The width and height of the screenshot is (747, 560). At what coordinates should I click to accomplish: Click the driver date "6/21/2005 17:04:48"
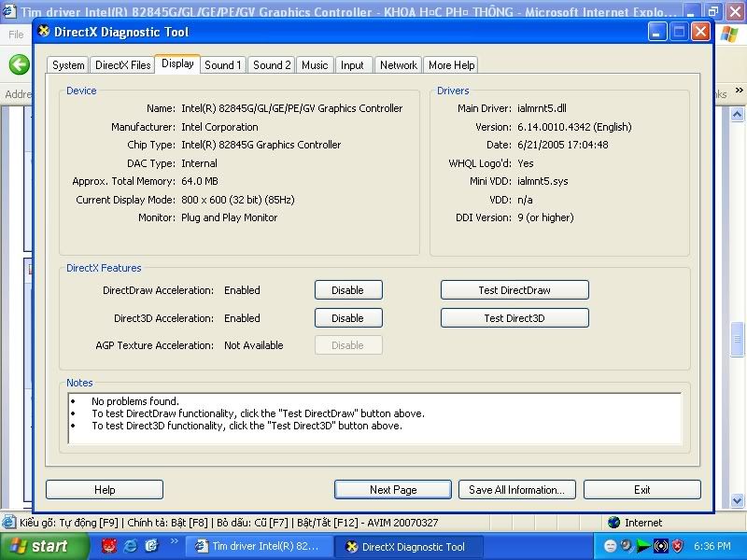coord(563,145)
